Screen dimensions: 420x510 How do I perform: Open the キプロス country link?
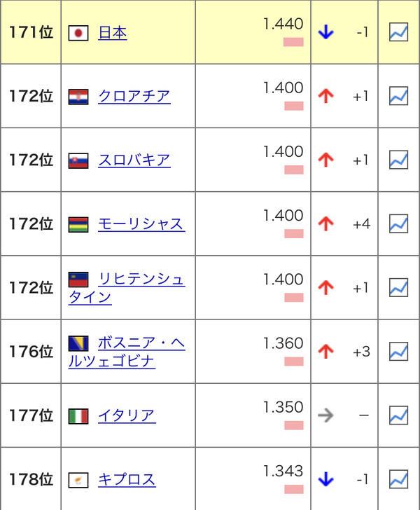(127, 479)
